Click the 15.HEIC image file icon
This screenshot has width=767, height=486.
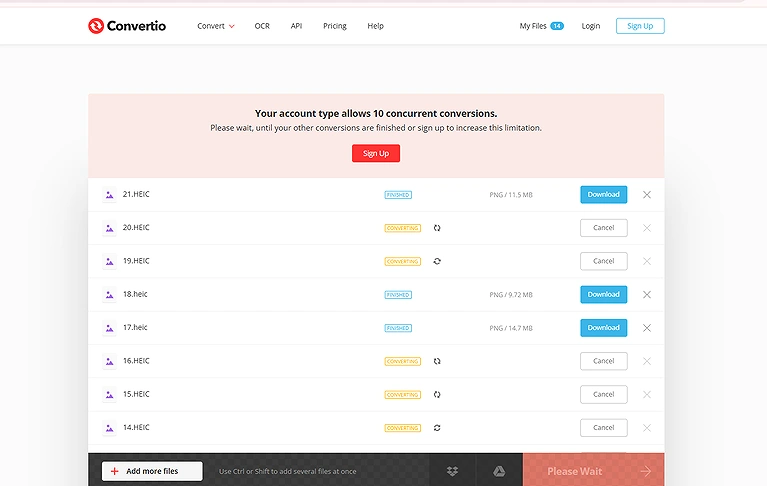[110, 394]
